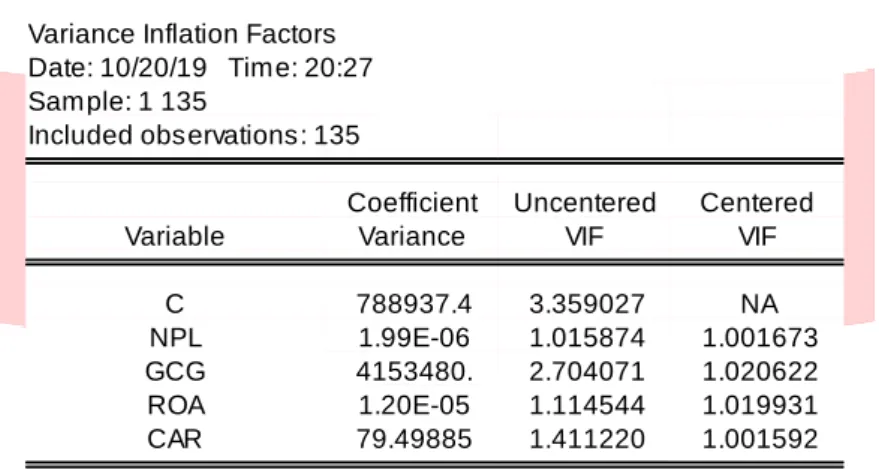Image resolution: width=879 pixels, height=469 pixels.
Task: Click coefficient variance value 788937.4
Action: click(x=414, y=304)
